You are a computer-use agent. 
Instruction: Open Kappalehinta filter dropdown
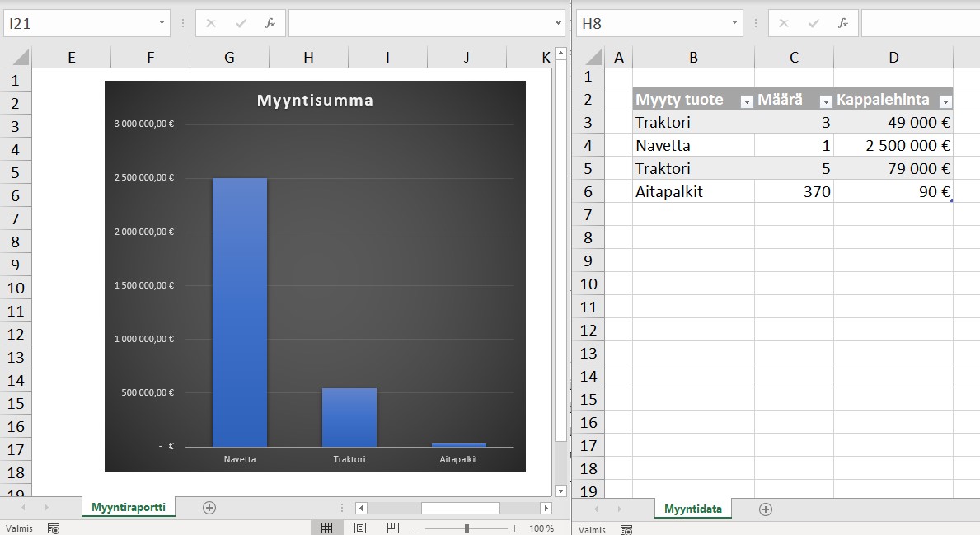[945, 101]
